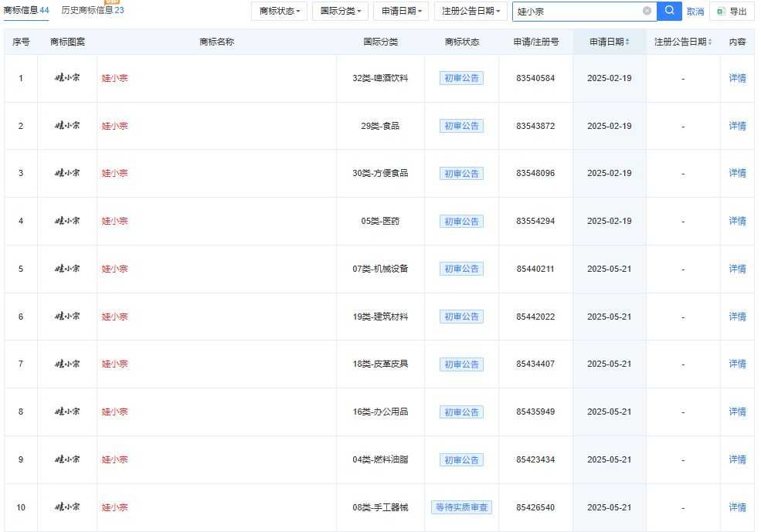Sort by 申请日期 column arrows
Screen dimensions: 761x532
(627, 42)
